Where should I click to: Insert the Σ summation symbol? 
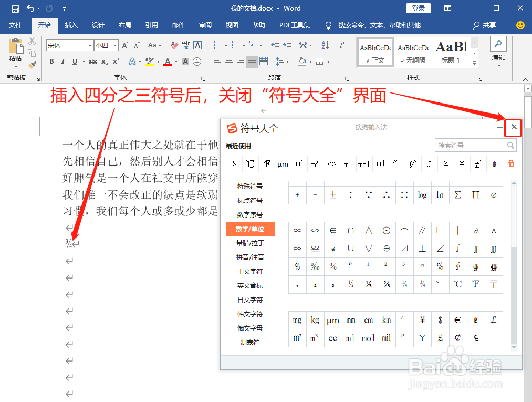pos(458,195)
